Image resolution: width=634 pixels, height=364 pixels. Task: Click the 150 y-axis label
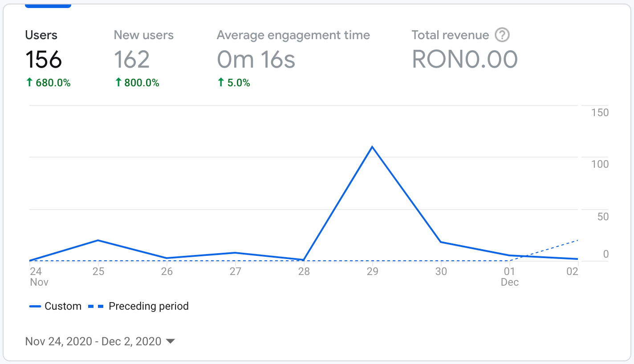[600, 113]
